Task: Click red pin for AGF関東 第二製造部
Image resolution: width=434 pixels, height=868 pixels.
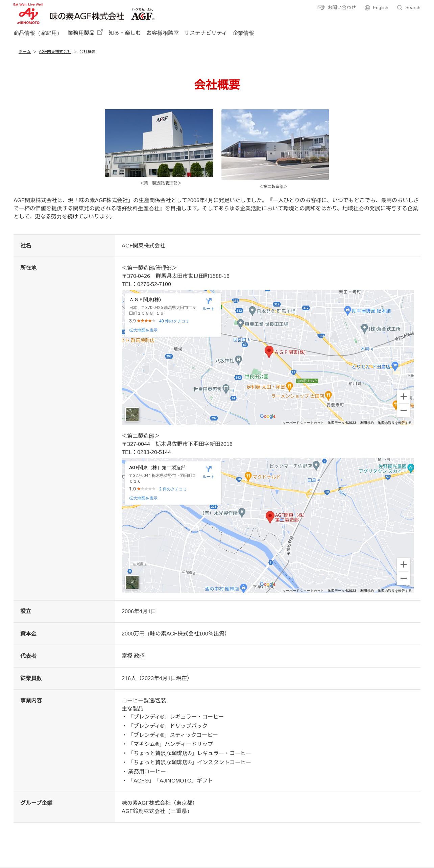Action: (x=270, y=517)
